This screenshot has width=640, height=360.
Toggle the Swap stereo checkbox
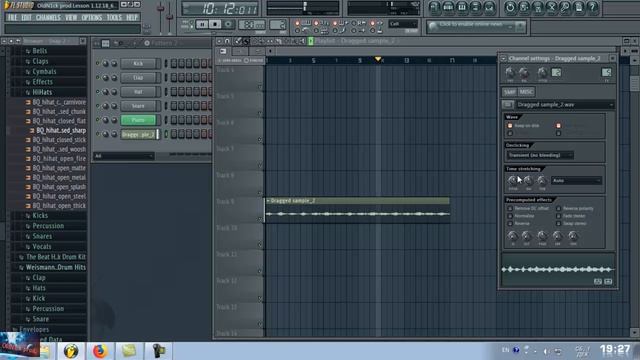pyautogui.click(x=558, y=224)
